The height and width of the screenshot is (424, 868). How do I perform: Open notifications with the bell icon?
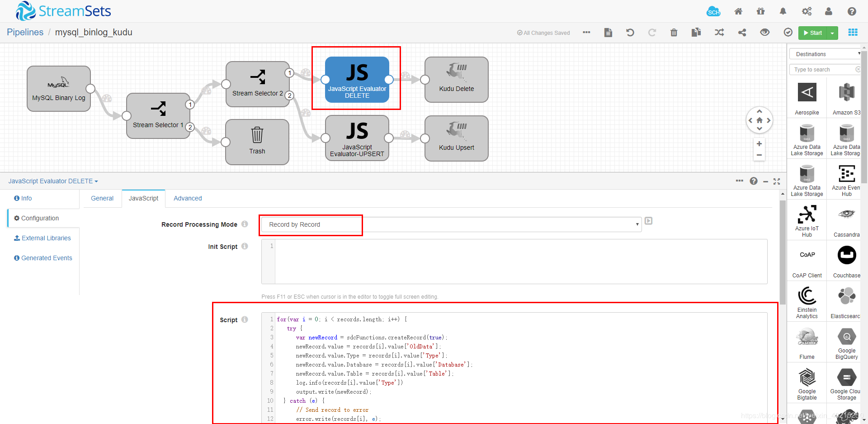pos(783,11)
